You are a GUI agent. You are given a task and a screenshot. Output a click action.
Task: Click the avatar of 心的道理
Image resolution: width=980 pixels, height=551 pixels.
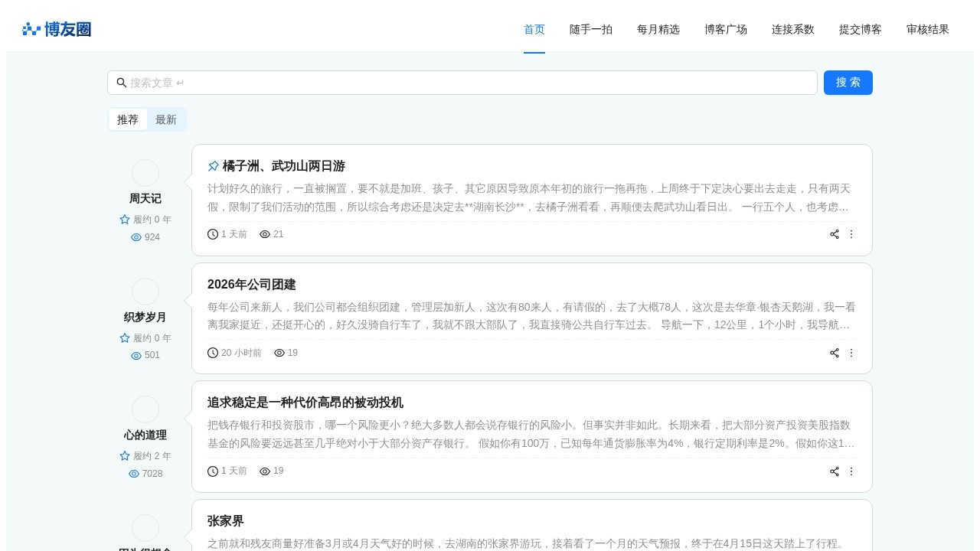point(145,409)
